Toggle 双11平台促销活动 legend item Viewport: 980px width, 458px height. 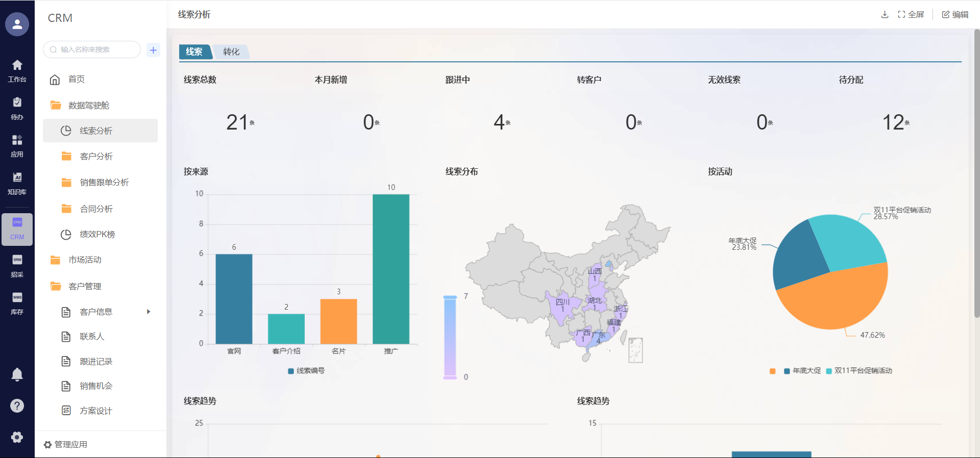click(x=859, y=371)
